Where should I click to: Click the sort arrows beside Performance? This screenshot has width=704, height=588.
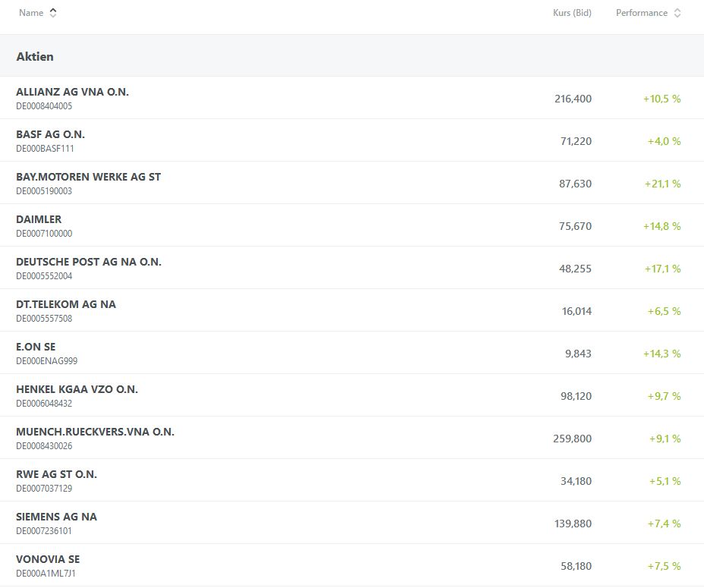(677, 13)
